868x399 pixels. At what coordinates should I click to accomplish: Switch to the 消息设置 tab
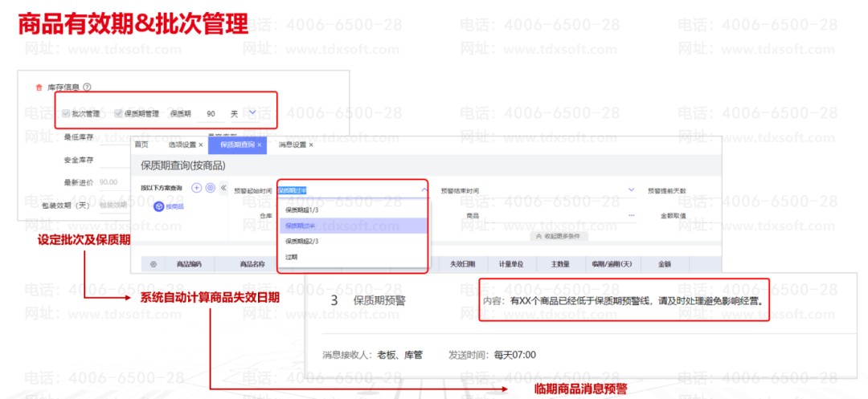point(293,145)
